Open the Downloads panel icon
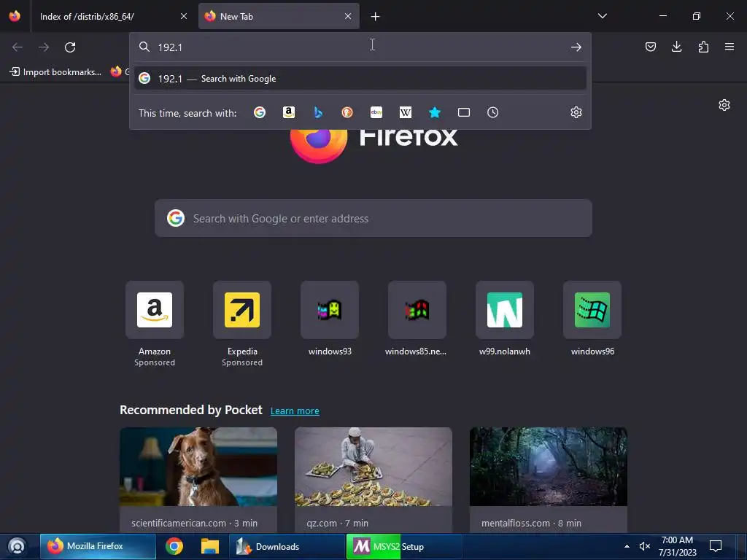Image resolution: width=747 pixels, height=560 pixels. click(676, 47)
